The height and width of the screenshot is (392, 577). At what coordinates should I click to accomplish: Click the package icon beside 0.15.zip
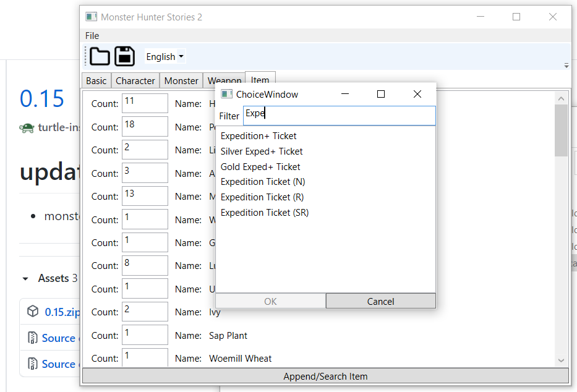point(33,311)
